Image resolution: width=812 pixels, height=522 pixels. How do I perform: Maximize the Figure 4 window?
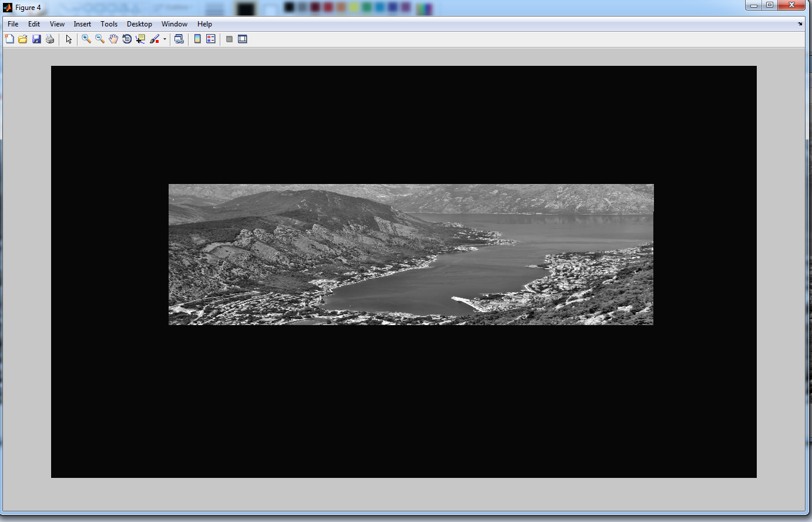(769, 5)
